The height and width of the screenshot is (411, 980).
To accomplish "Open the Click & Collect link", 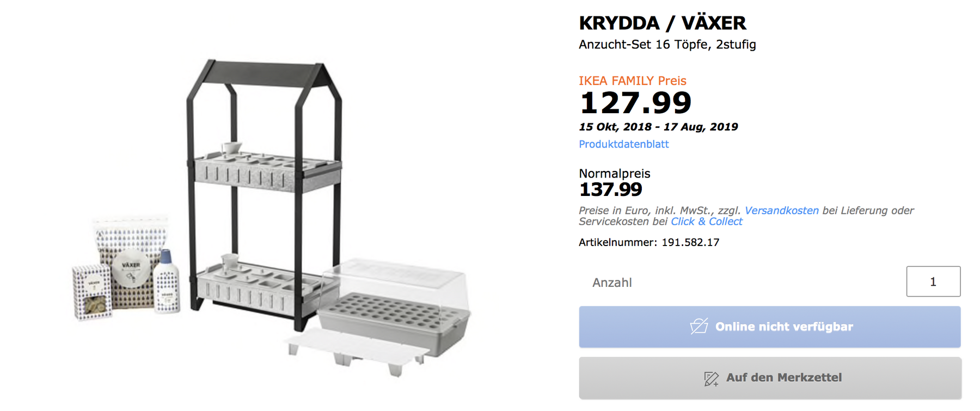I will [706, 222].
